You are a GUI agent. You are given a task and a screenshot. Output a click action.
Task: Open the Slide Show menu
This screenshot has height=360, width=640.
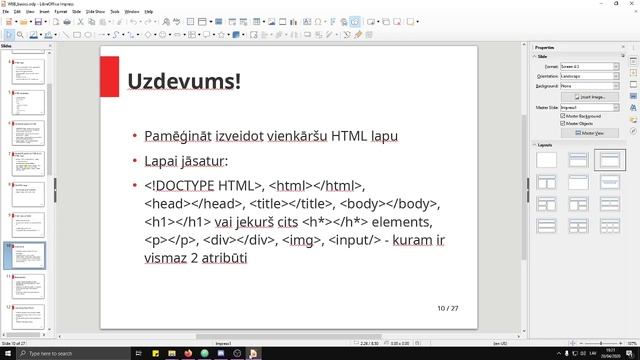95,12
